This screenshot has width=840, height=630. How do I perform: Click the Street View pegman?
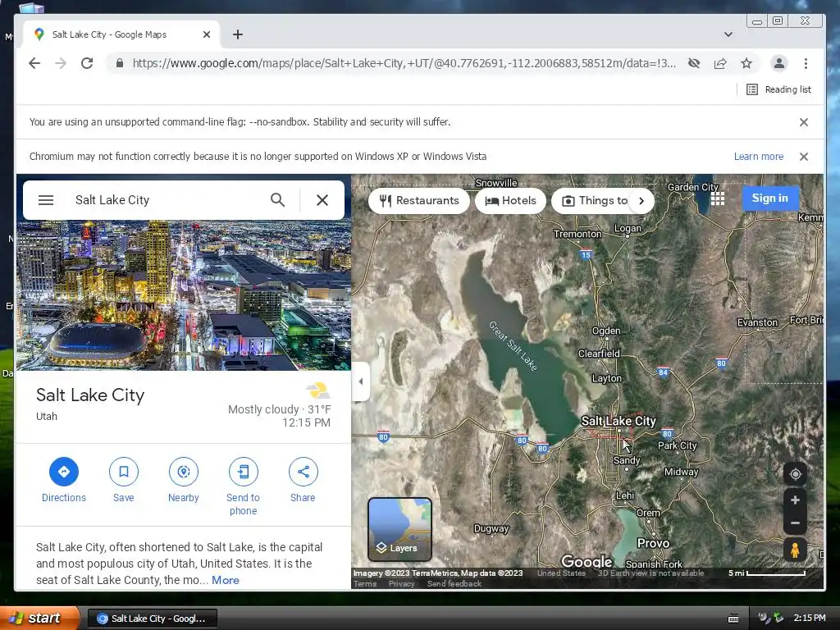tap(795, 550)
